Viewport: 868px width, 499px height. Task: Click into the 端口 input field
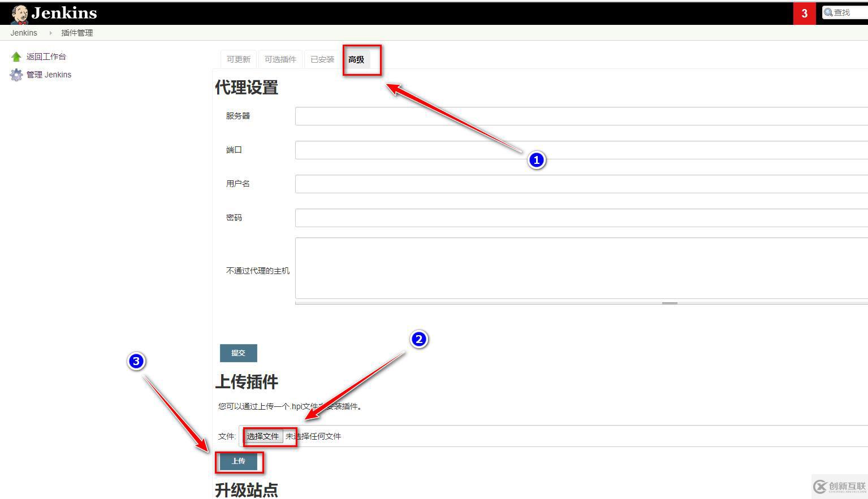(581, 150)
